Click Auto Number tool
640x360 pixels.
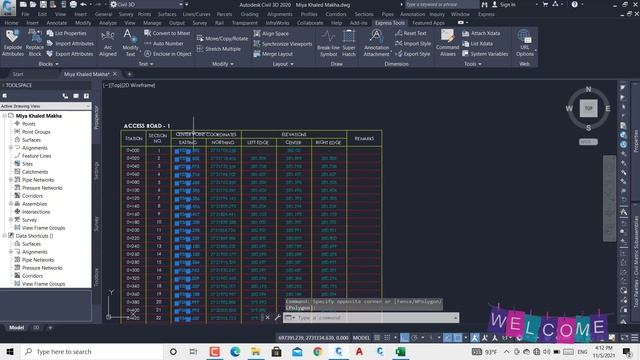[x=164, y=43]
